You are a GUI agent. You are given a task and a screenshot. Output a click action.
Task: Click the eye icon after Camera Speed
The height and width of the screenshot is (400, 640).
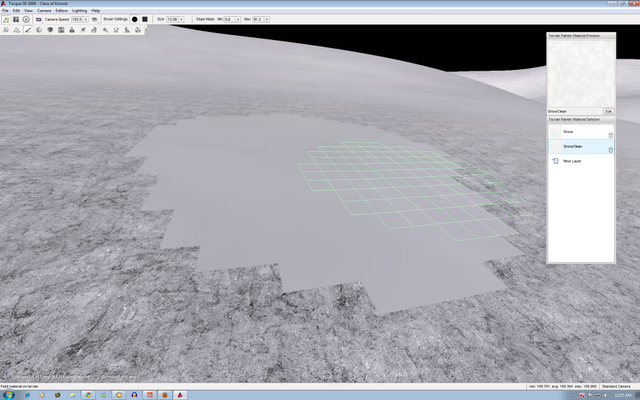[x=94, y=19]
